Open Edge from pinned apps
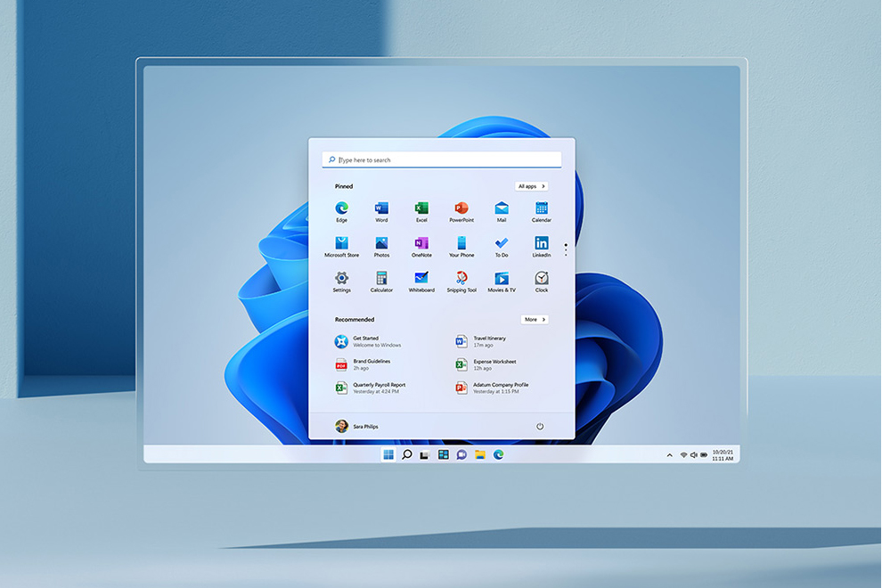Screen dimensions: 882x588 tap(341, 211)
